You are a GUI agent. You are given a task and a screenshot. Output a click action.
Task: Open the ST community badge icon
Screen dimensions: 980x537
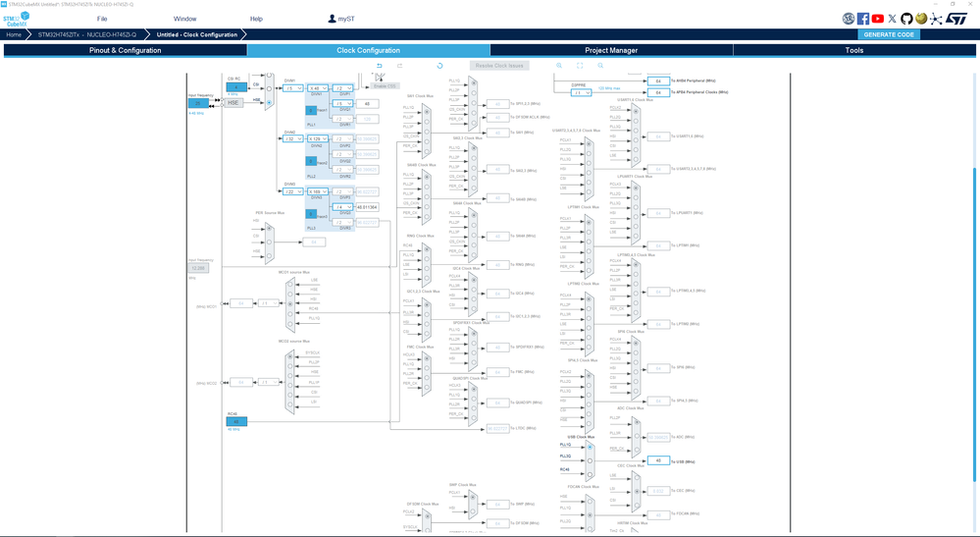(849, 19)
